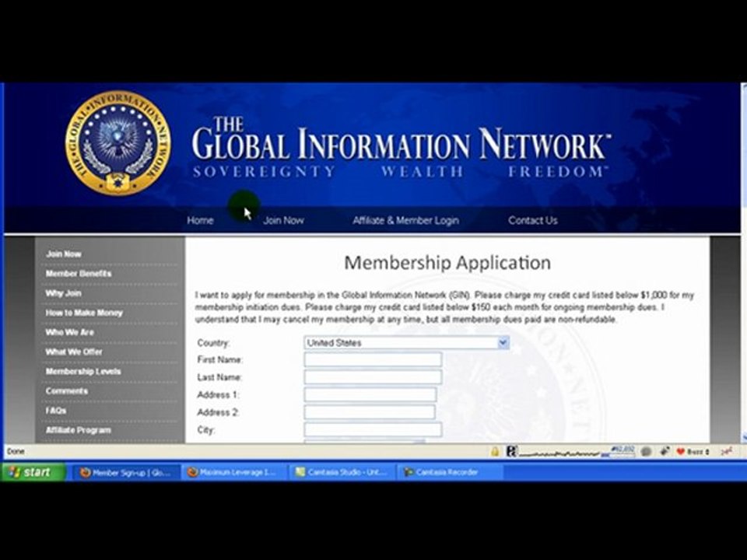This screenshot has height=560, width=747.
Task: Open Member Benefits in the sidebar
Action: click(79, 273)
